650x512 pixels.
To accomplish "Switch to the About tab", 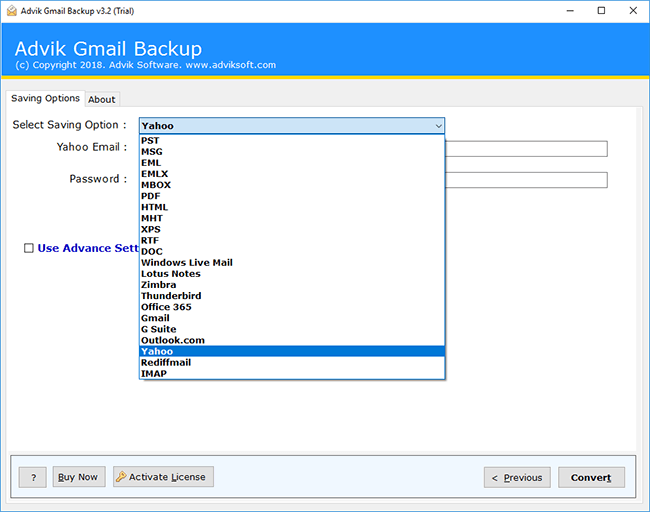I will click(x=102, y=99).
